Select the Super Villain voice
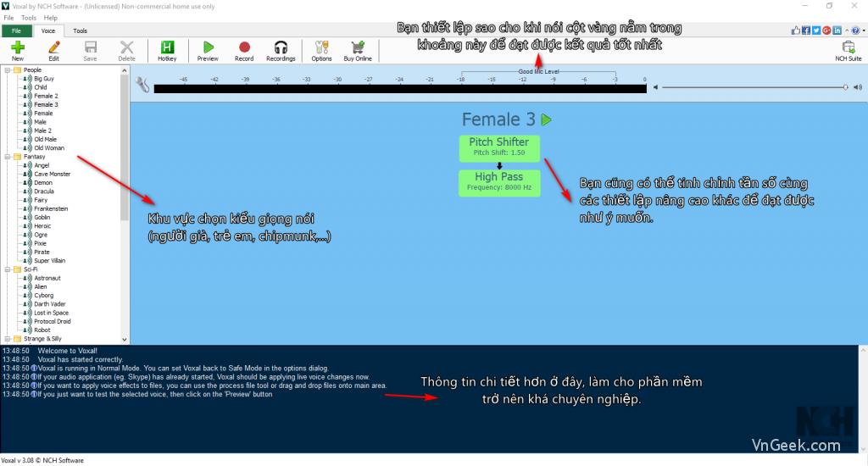Viewport: 868px width, 466px height. click(50, 261)
